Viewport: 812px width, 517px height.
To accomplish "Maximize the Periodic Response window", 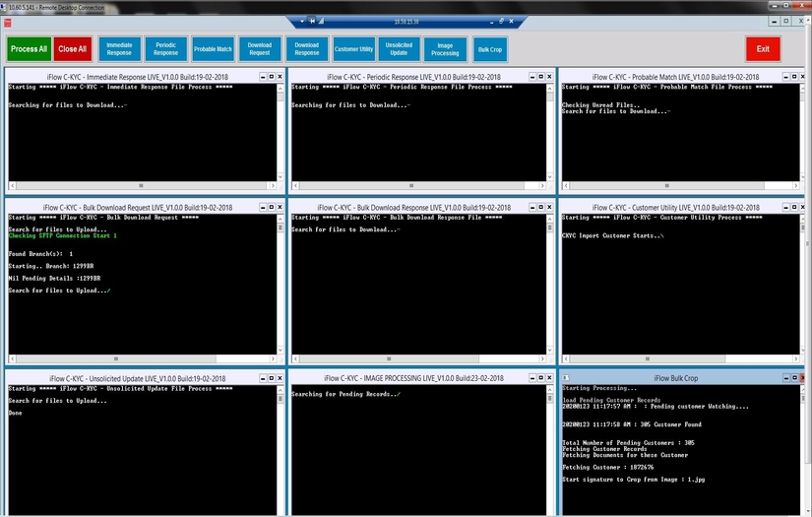I will point(541,77).
